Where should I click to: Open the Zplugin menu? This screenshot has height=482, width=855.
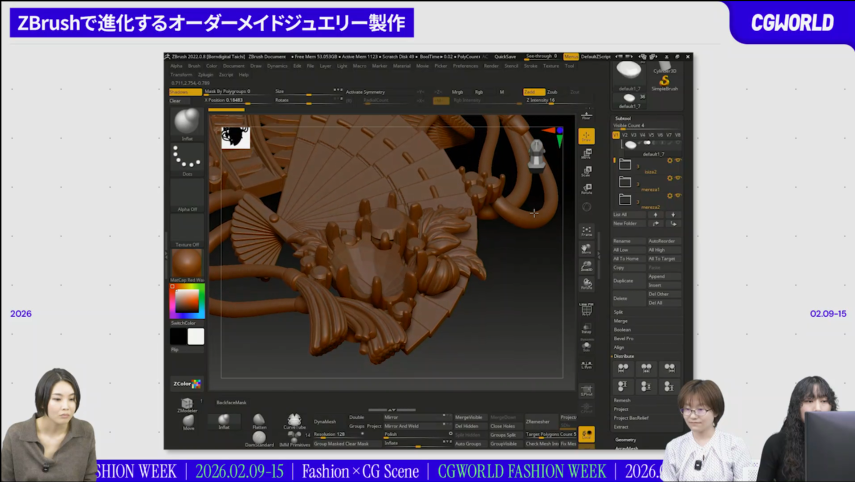pyautogui.click(x=205, y=75)
